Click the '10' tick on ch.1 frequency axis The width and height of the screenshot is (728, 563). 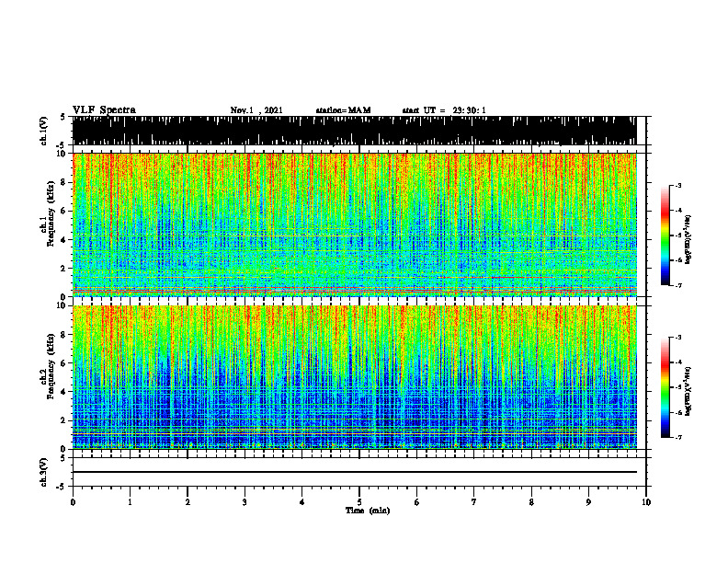point(62,154)
